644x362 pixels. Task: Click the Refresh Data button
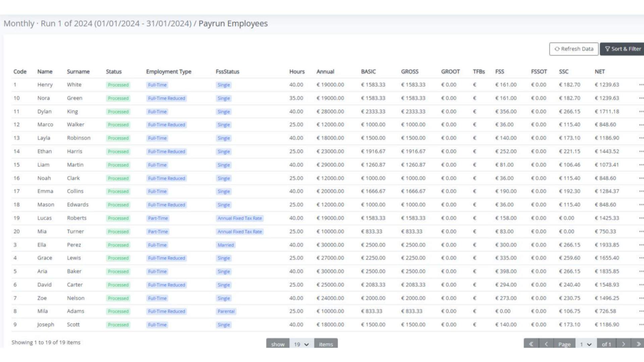[x=574, y=49]
